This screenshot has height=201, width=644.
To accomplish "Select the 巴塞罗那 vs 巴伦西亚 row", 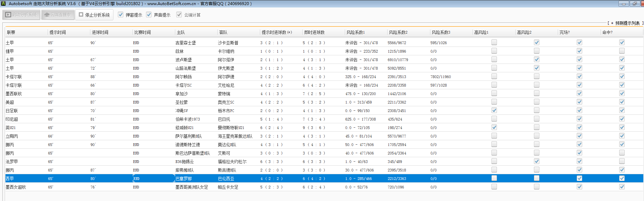I will [183, 179].
